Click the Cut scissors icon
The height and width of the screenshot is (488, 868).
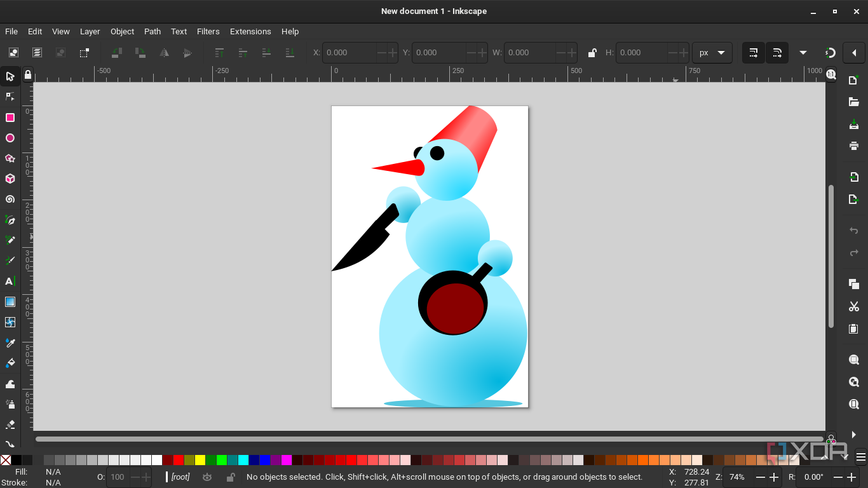tap(854, 306)
